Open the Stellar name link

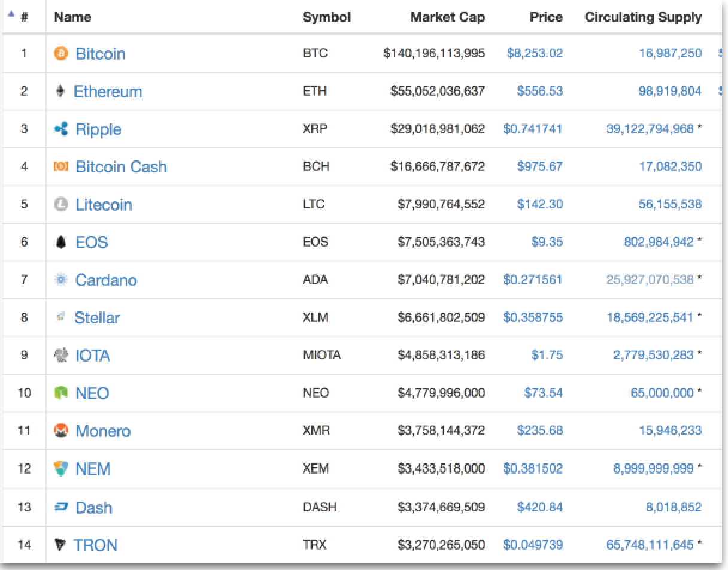pos(97,318)
